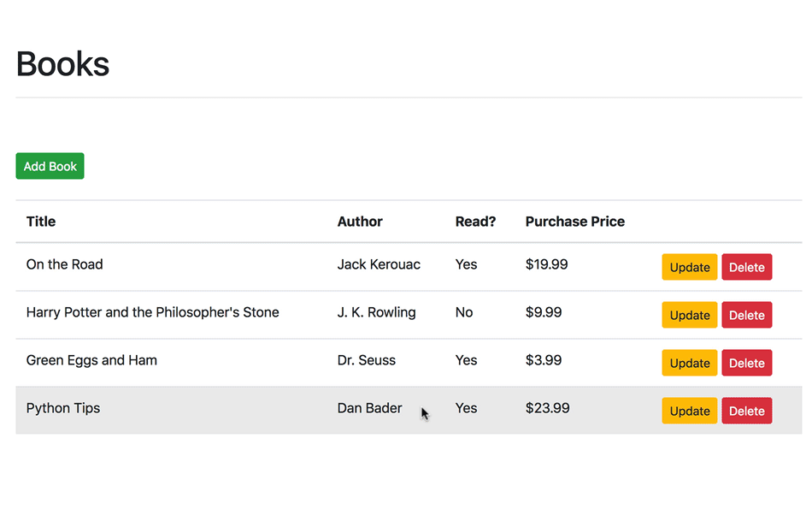The height and width of the screenshot is (527, 812).
Task: Update the On the Road book
Action: click(689, 267)
